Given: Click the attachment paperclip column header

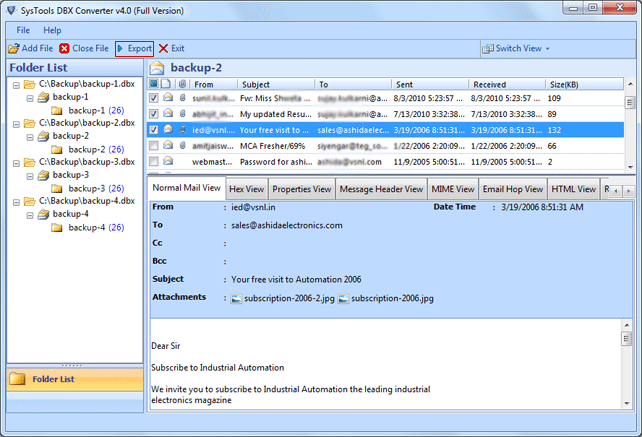Looking at the screenshot, I should (x=182, y=84).
